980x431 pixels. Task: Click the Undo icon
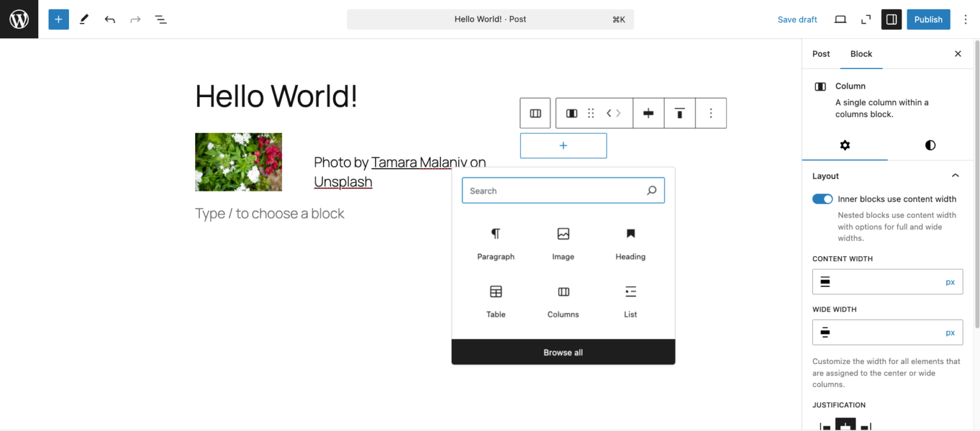click(110, 19)
